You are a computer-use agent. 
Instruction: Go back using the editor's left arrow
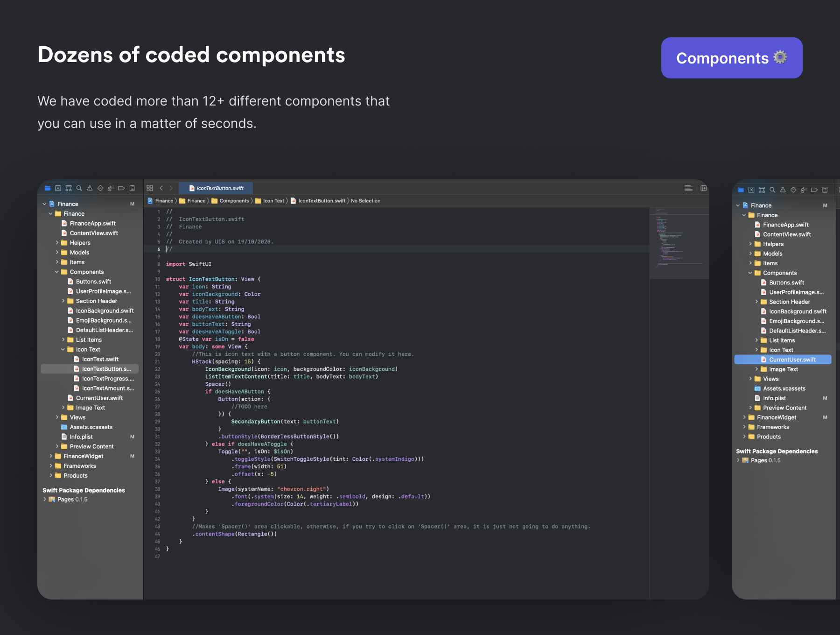pos(161,188)
